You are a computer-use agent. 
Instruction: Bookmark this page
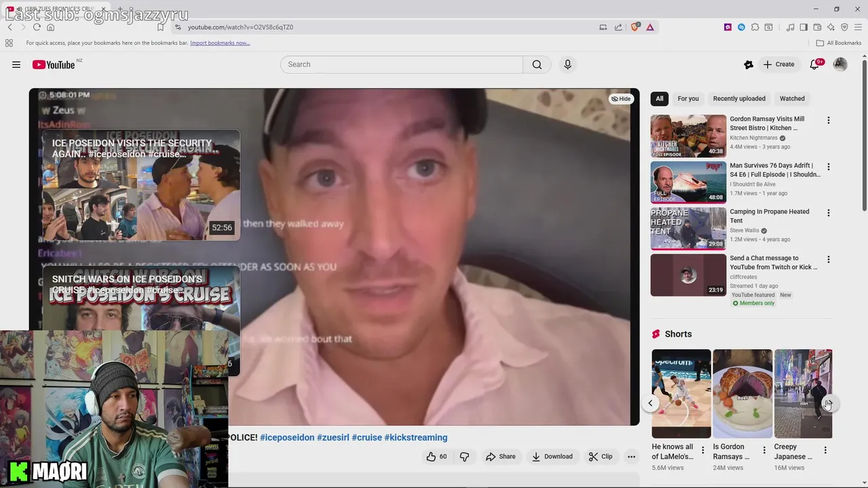(x=161, y=27)
